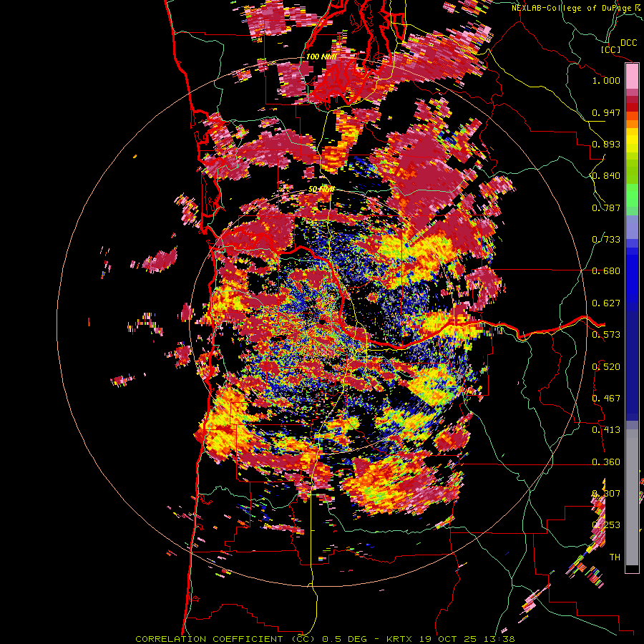Select the 0.360 legend value
644x644 pixels.
[606, 462]
